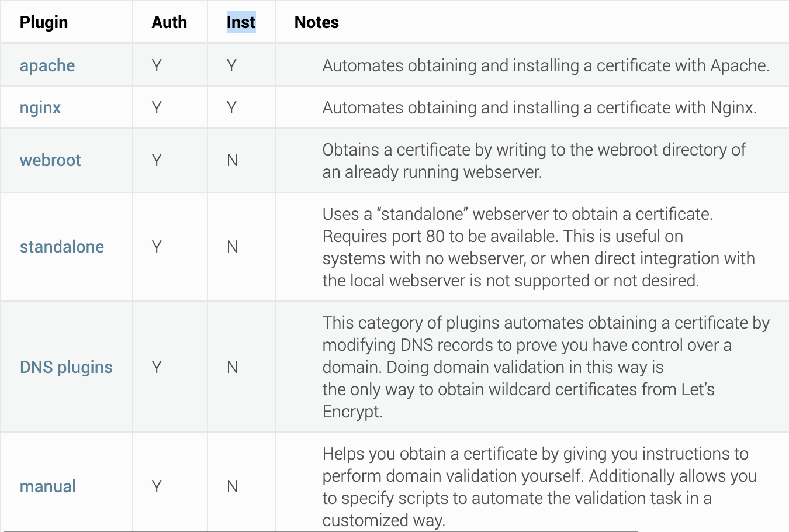Open the nginx plugin link
This screenshot has width=789, height=532.
click(x=40, y=108)
